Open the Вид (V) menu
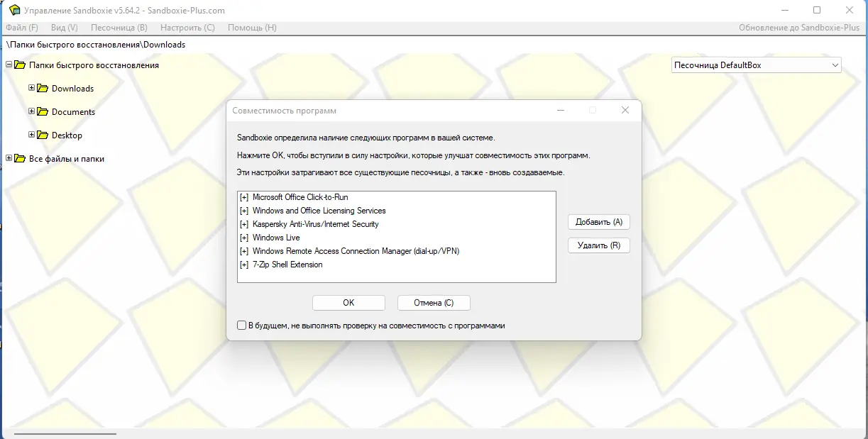The image size is (868, 439). coord(65,28)
